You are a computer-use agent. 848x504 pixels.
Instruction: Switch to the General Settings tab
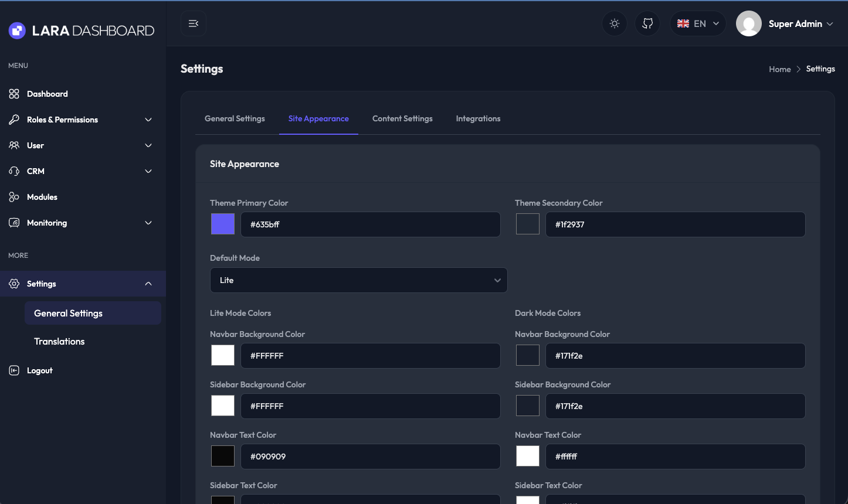pyautogui.click(x=235, y=118)
